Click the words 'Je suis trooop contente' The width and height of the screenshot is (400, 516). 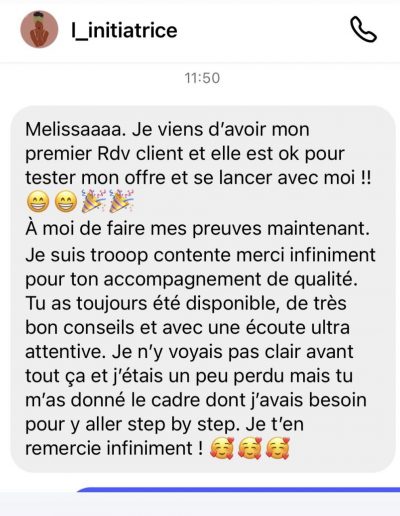129,255
